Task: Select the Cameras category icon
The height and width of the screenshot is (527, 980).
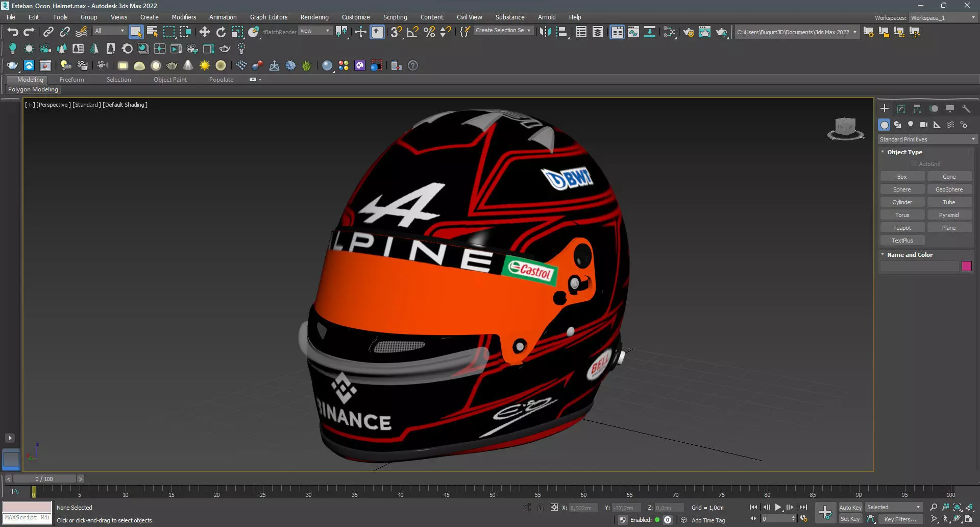Action: click(924, 125)
